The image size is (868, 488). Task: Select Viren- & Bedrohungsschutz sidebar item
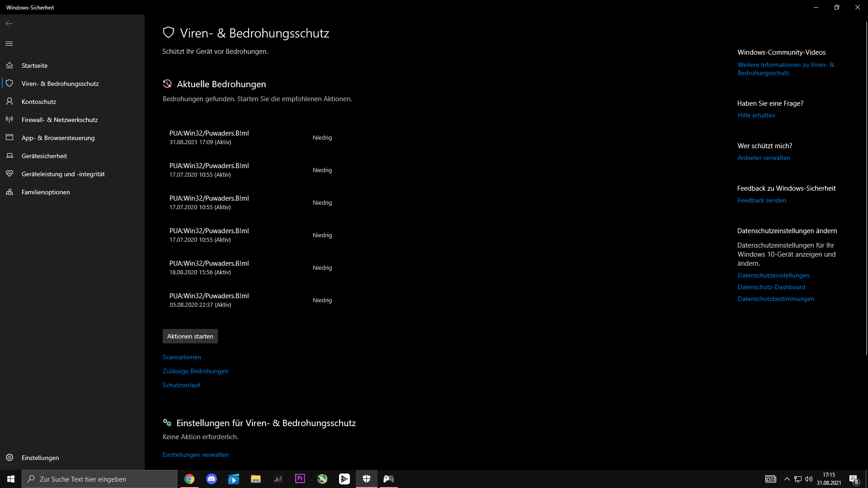(x=72, y=84)
